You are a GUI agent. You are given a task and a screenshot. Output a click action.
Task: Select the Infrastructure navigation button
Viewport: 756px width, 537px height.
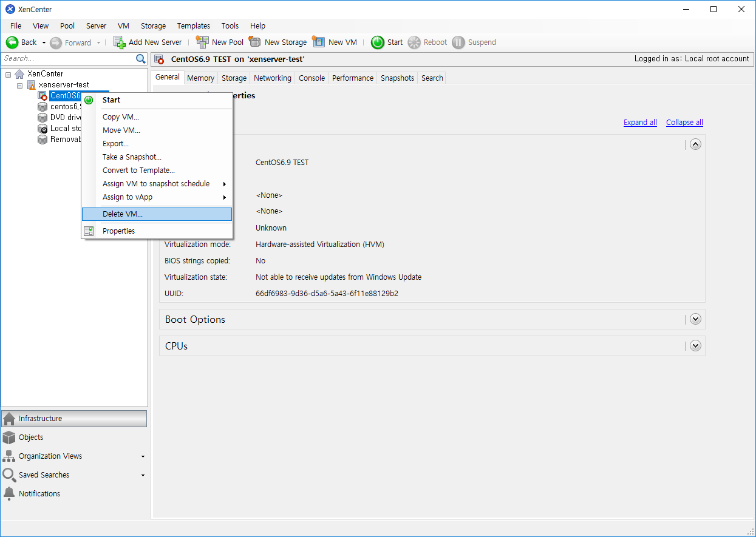(x=74, y=419)
